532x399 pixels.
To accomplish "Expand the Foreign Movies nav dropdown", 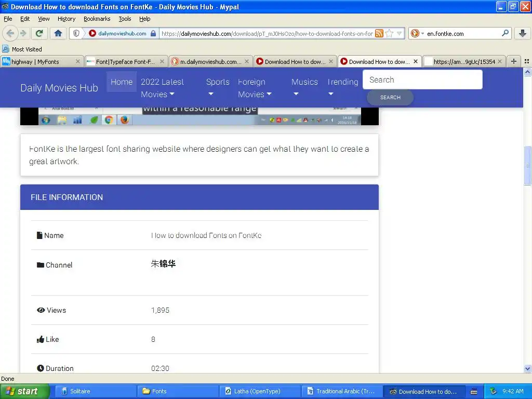I will (255, 88).
